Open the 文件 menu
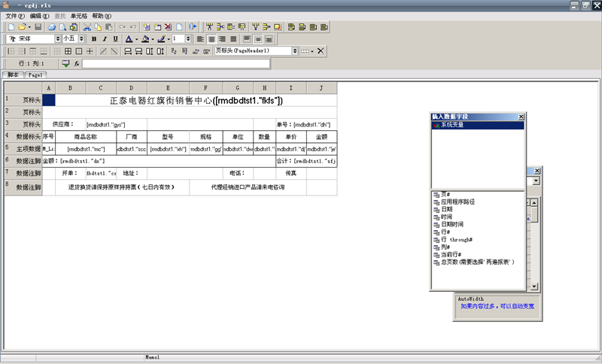This screenshot has width=602, height=364. (x=15, y=16)
